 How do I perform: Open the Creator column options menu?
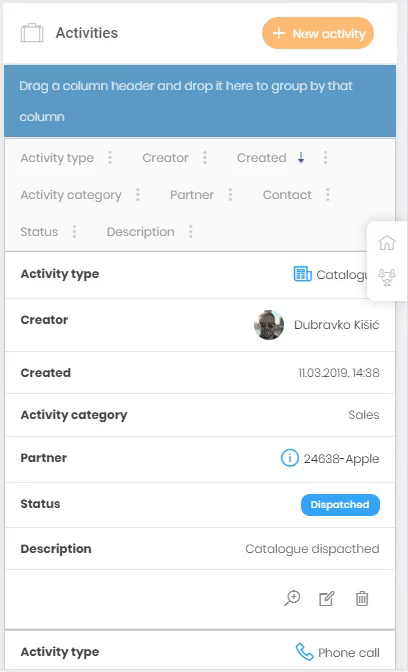click(x=205, y=158)
